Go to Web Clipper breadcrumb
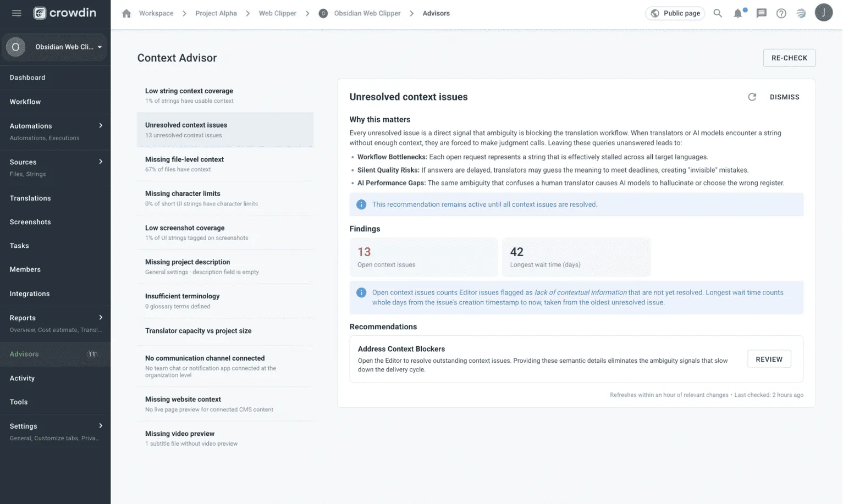The width and height of the screenshot is (843, 504). [x=278, y=13]
